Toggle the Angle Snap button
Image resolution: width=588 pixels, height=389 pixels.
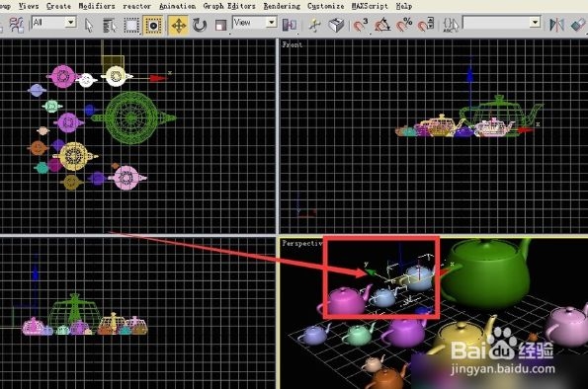(x=382, y=25)
